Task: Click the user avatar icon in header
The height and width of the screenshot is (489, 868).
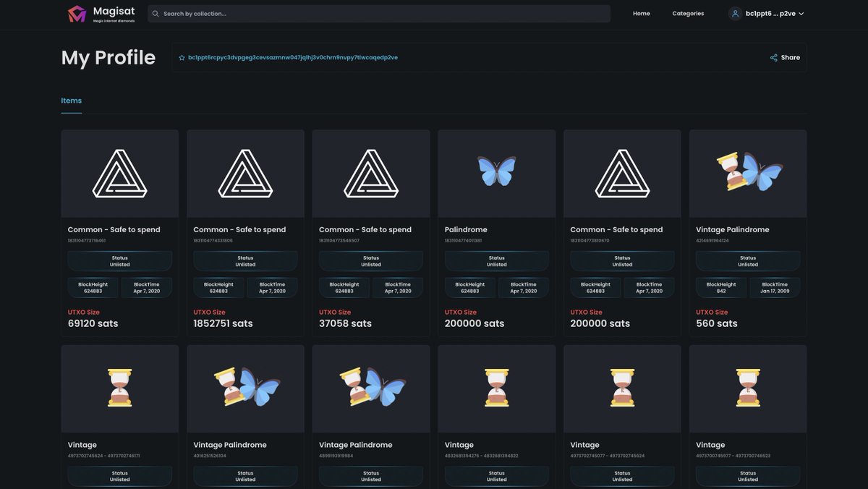Action: (x=735, y=14)
